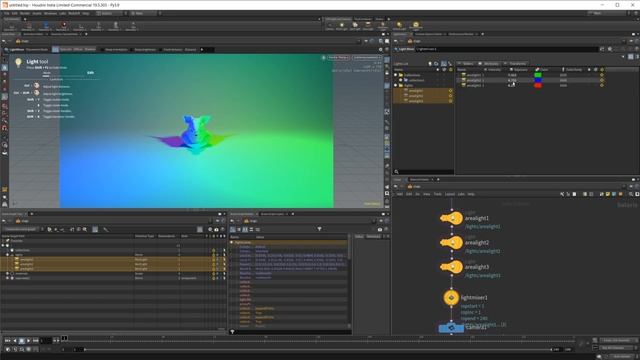Play the animation in reverse

pyautogui.click(x=15, y=340)
